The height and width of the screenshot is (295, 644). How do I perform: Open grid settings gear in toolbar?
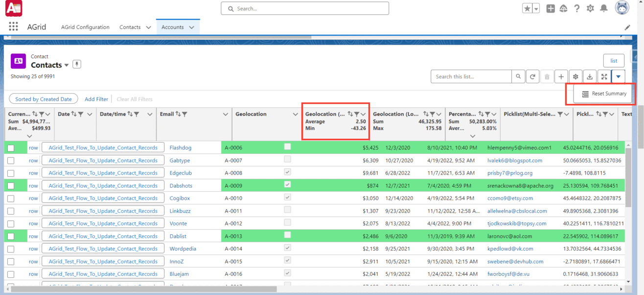point(575,76)
